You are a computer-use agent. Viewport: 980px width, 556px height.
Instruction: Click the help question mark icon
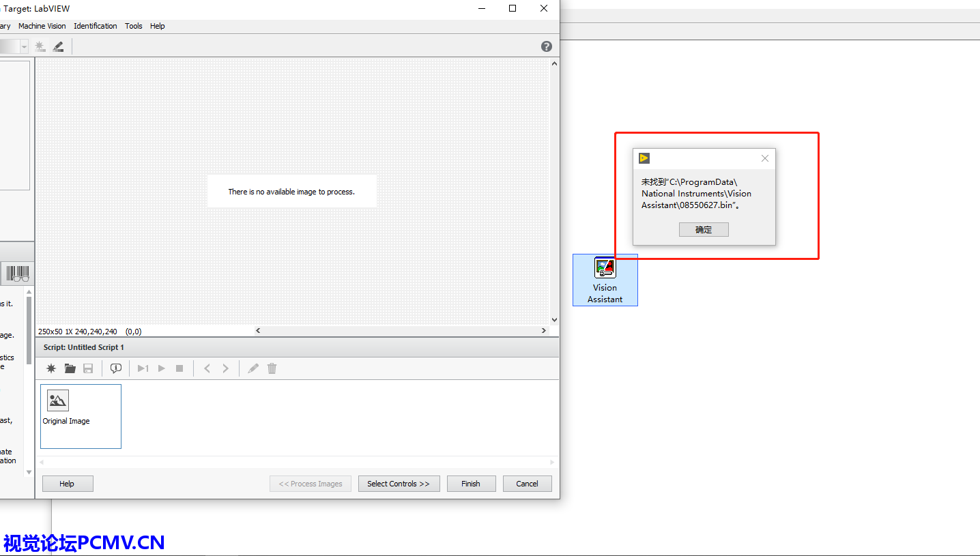pyautogui.click(x=546, y=46)
